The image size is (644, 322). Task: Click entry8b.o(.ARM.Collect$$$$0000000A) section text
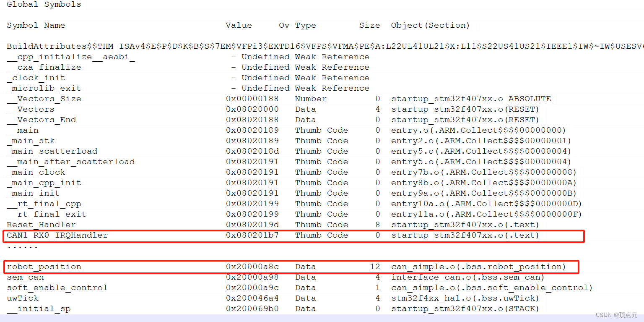tap(484, 183)
